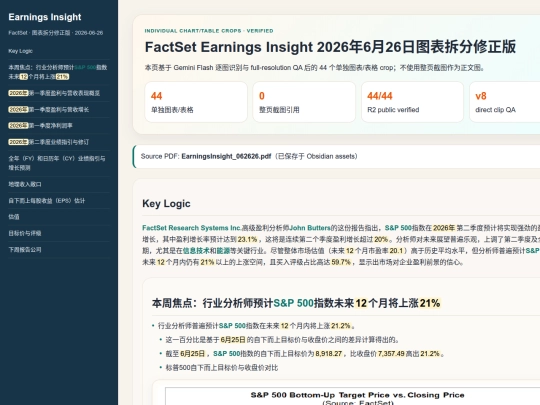The width and height of the screenshot is (540, 405).
Task: Click the highlighted value 20.1 in paragraph
Action: click(396, 251)
